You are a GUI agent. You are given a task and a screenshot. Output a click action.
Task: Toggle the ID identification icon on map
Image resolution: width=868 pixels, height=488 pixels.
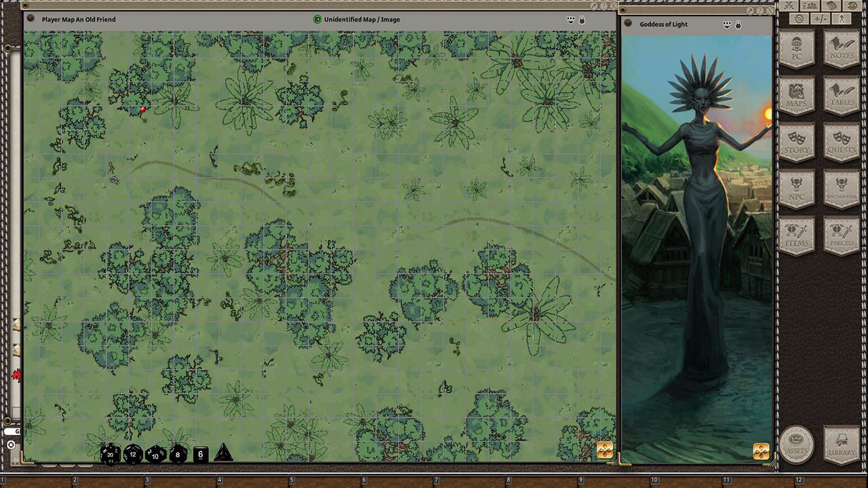[x=317, y=20]
